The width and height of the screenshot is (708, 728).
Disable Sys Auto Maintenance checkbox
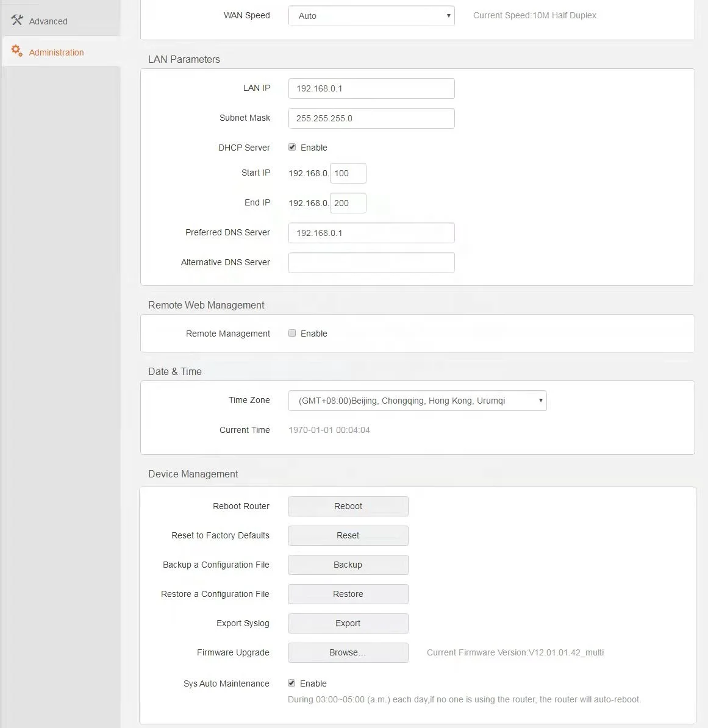292,683
